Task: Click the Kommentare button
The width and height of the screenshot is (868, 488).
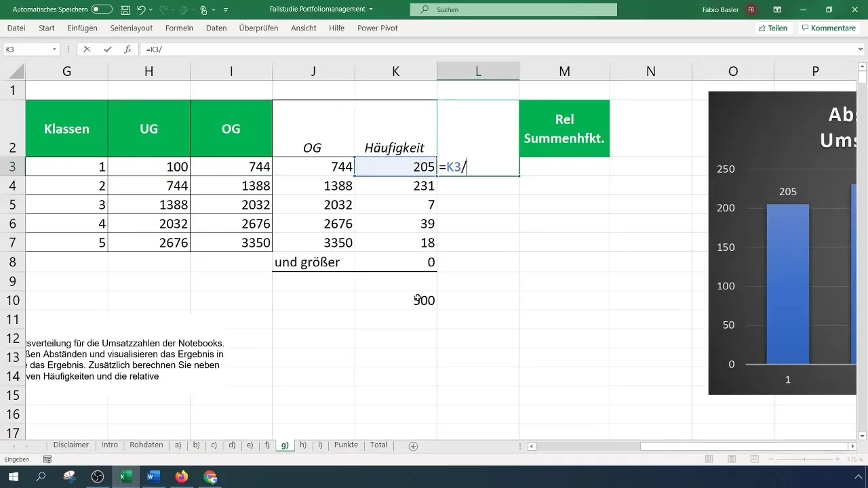Action: pos(828,28)
